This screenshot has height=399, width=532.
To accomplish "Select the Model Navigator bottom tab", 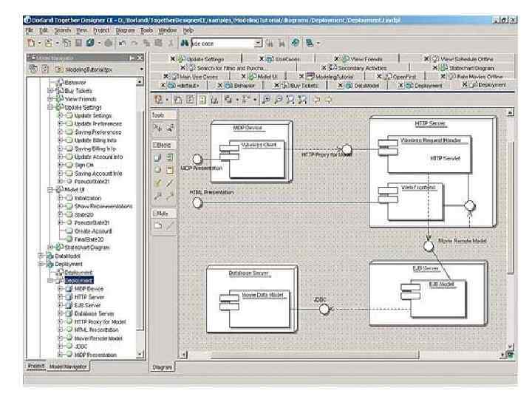I will pos(68,366).
